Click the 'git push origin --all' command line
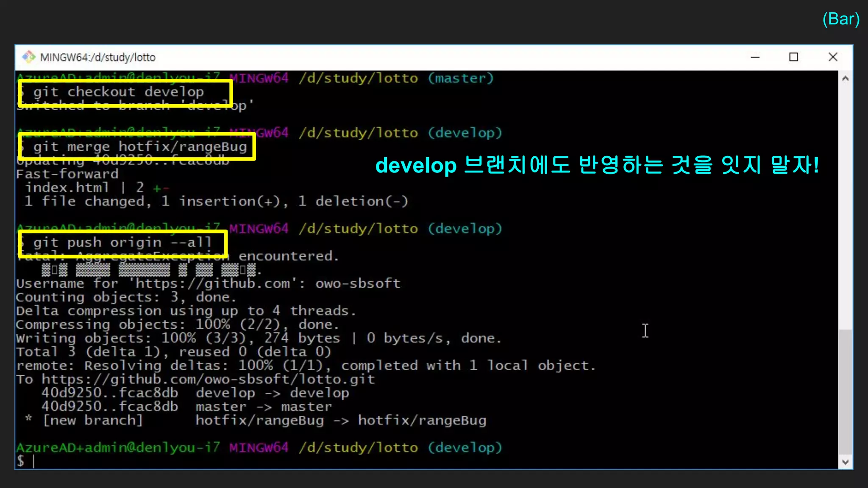Image resolution: width=868 pixels, height=488 pixels. click(114, 242)
